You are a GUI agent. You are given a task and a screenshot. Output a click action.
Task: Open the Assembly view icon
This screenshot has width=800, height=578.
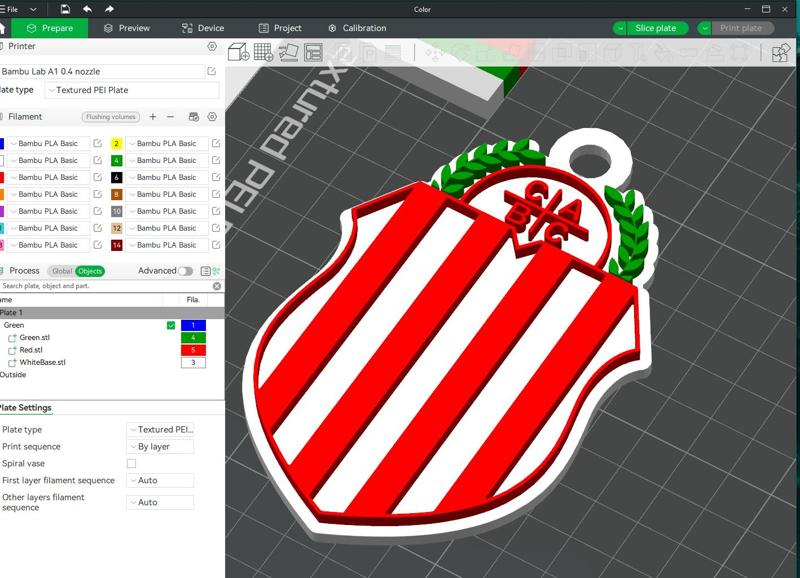point(781,53)
